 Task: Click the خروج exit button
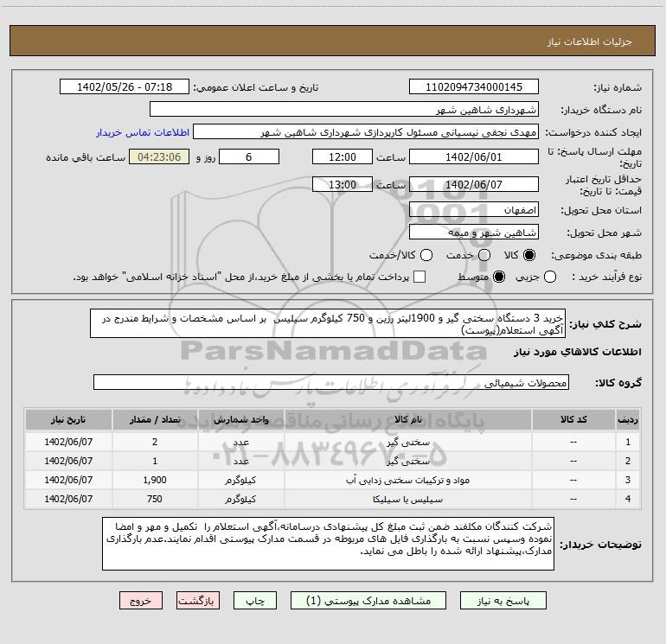tap(141, 601)
